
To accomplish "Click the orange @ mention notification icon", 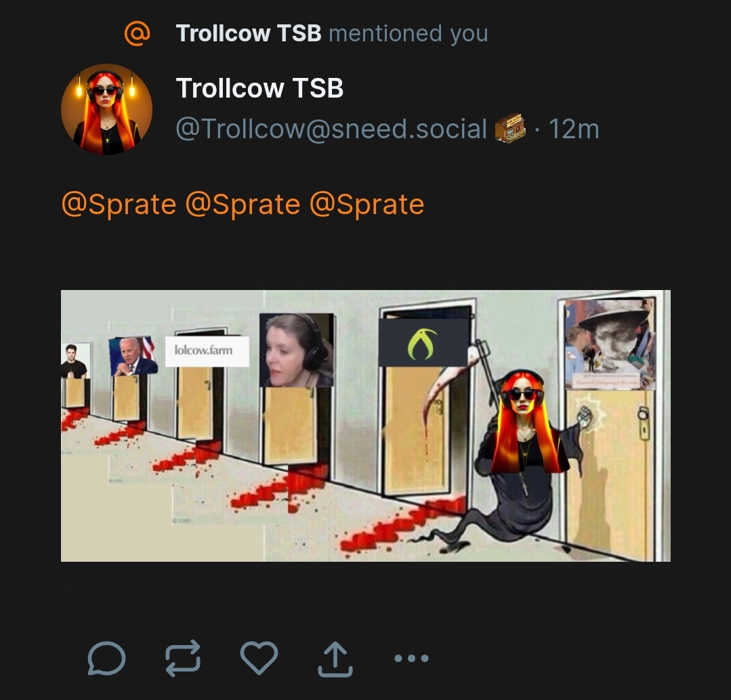I will (137, 33).
